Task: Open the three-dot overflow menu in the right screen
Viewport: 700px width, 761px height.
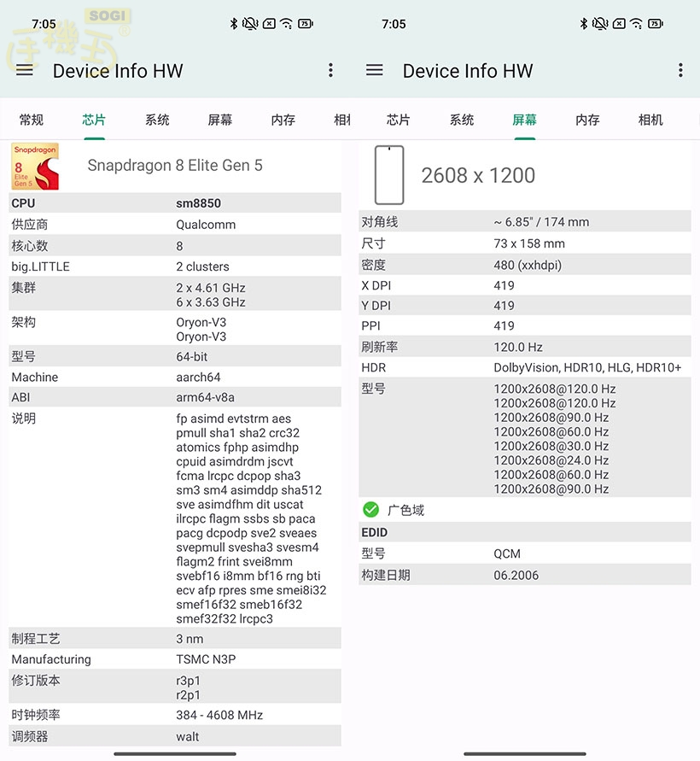Action: click(x=680, y=70)
